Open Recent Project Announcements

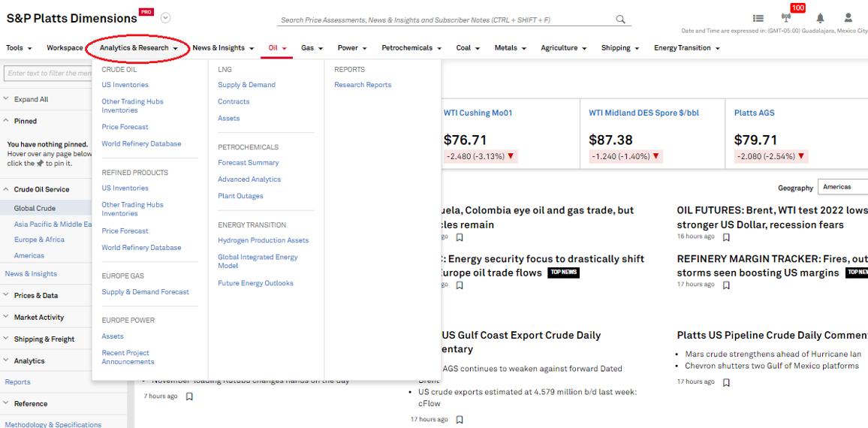coord(128,357)
